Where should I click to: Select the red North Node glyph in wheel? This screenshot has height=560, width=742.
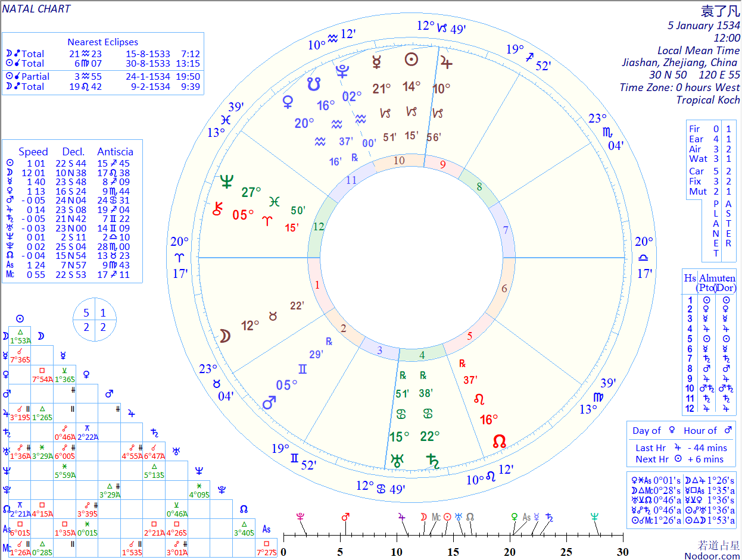point(499,442)
